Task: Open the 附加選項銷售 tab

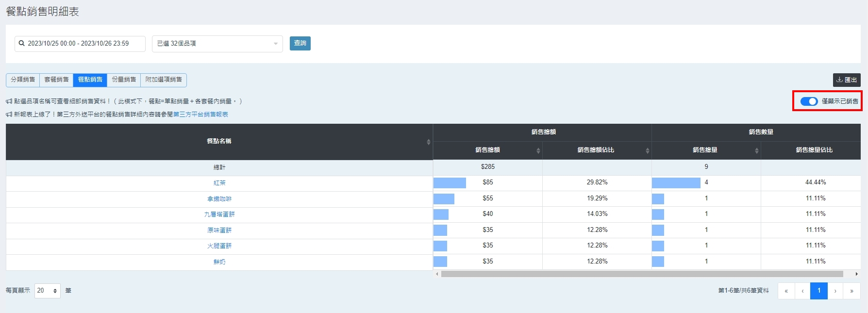Action: click(x=164, y=80)
